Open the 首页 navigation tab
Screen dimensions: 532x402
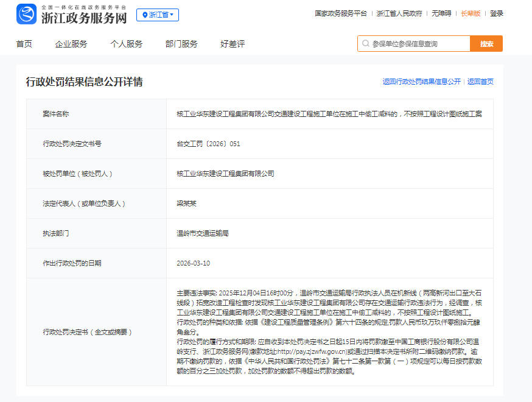pyautogui.click(x=24, y=44)
